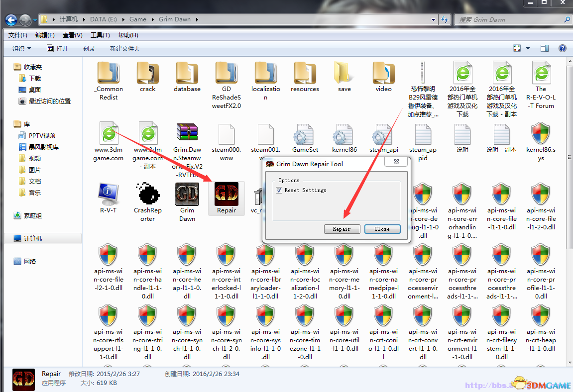The image size is (573, 392).
Task: Click the Close button in Repair Tool
Action: 382,229
